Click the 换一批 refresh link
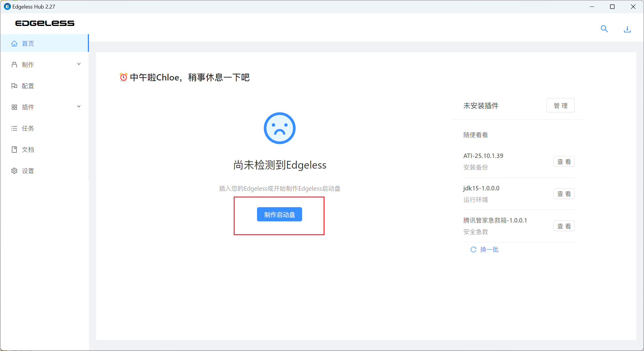This screenshot has width=644, height=351. [485, 250]
